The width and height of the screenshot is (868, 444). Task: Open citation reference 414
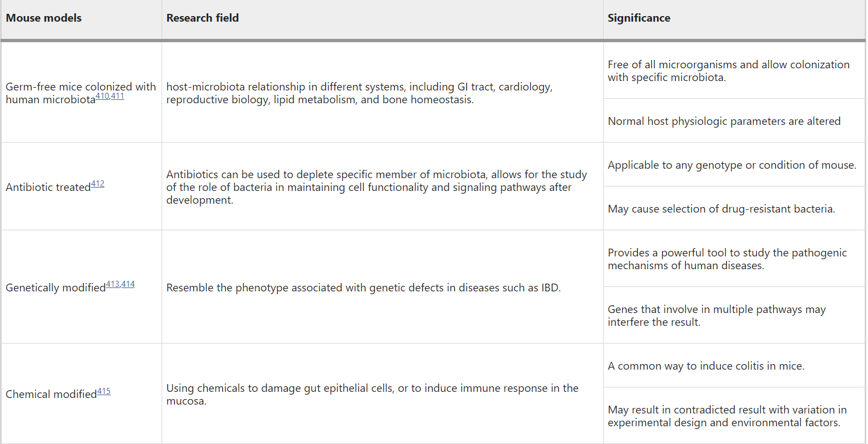(x=128, y=285)
